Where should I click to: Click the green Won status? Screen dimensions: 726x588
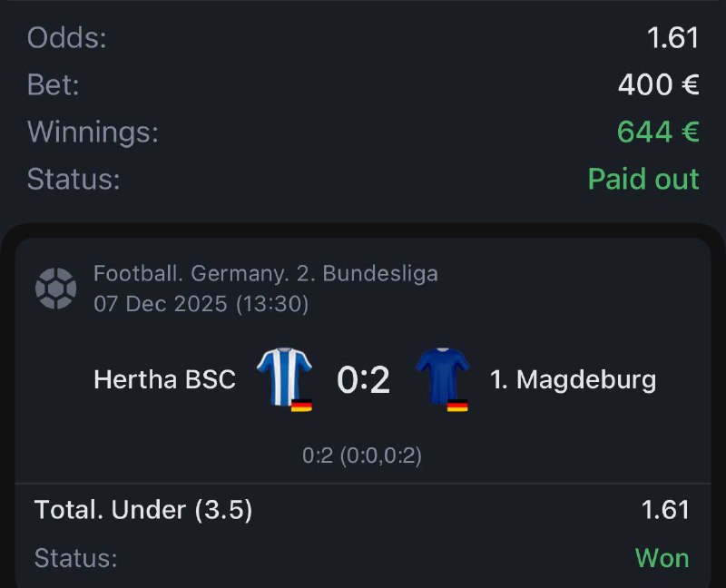point(662,557)
